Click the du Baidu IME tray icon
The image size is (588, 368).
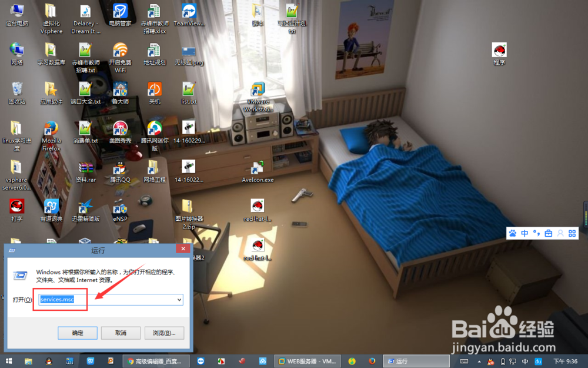[x=539, y=362]
